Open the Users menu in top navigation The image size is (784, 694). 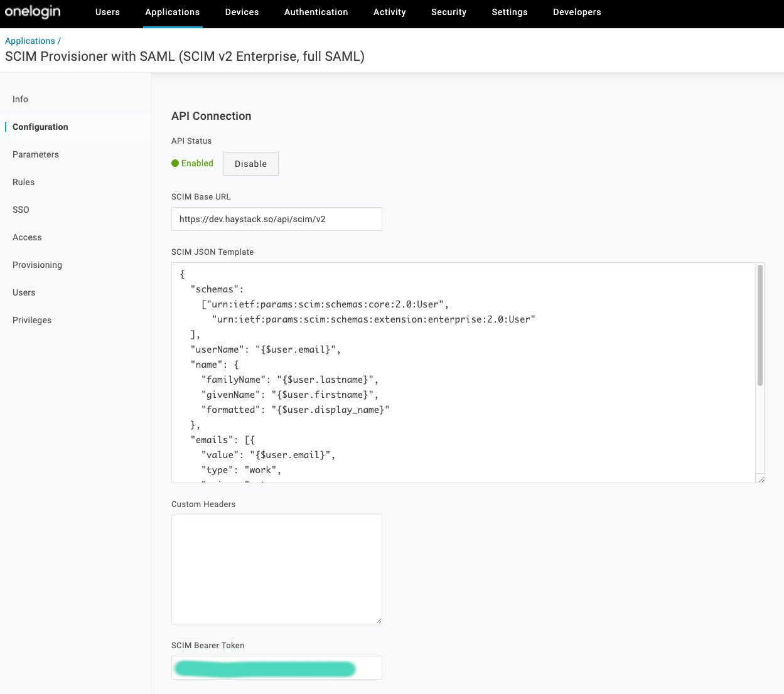tap(107, 12)
